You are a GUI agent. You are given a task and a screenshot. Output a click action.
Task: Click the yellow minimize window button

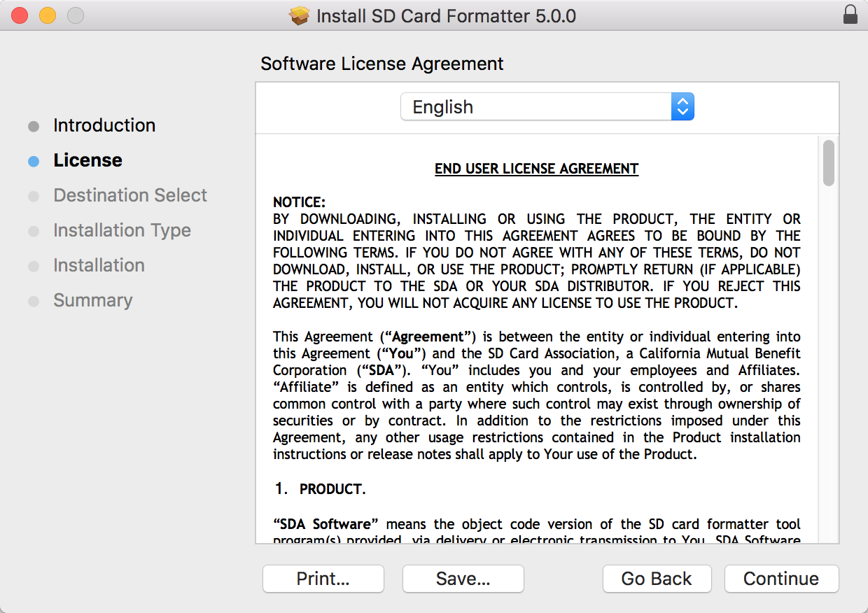click(x=48, y=15)
